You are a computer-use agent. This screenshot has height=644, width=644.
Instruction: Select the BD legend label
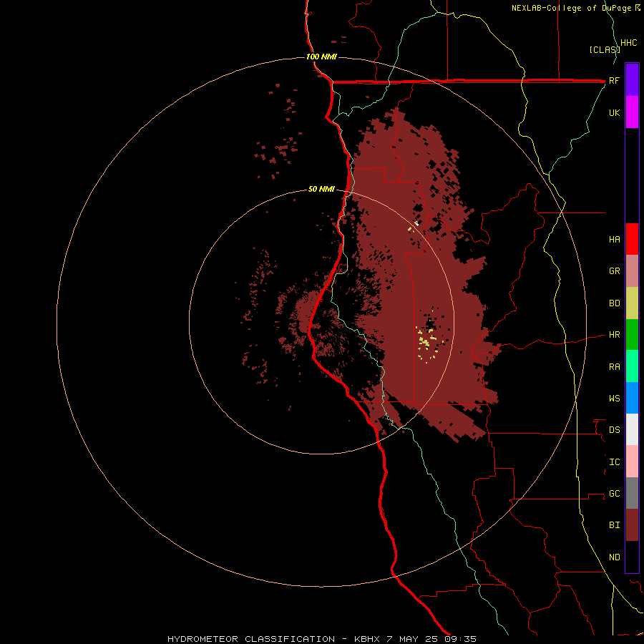coord(614,303)
